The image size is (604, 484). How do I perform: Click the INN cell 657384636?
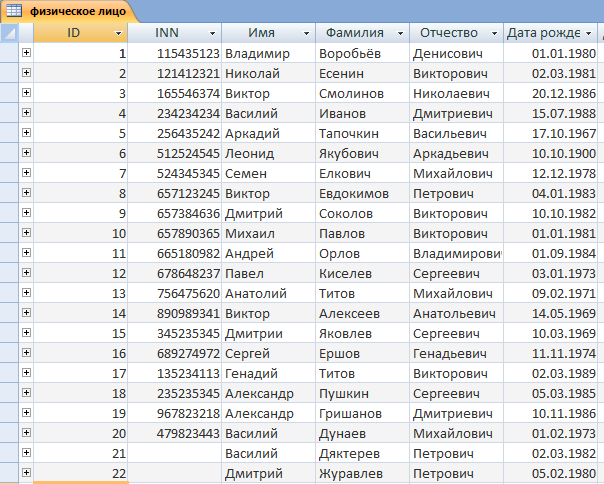click(x=174, y=213)
